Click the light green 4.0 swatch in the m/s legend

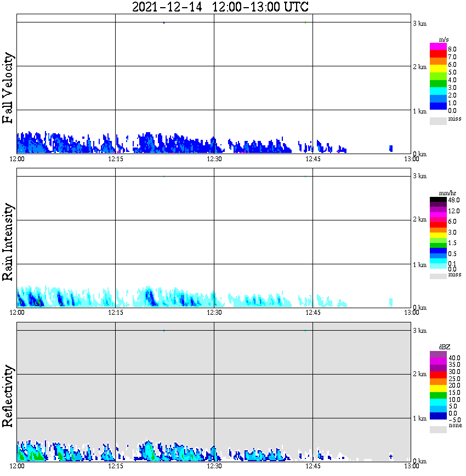[x=438, y=77]
